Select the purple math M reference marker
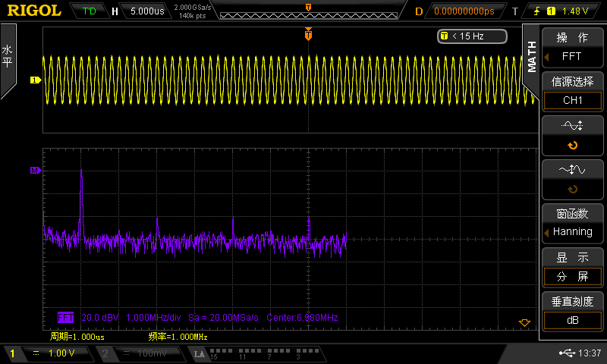This screenshot has width=607, height=364. [x=34, y=171]
